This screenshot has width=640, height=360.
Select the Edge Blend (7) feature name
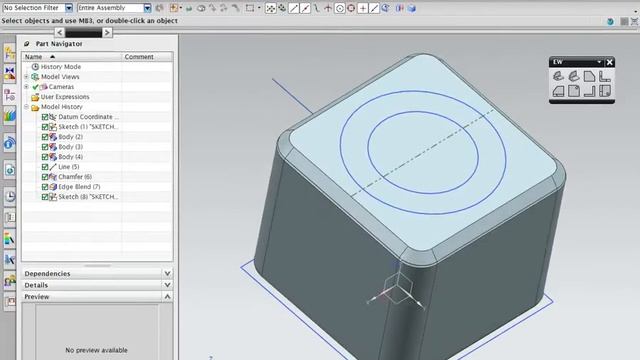pyautogui.click(x=79, y=187)
